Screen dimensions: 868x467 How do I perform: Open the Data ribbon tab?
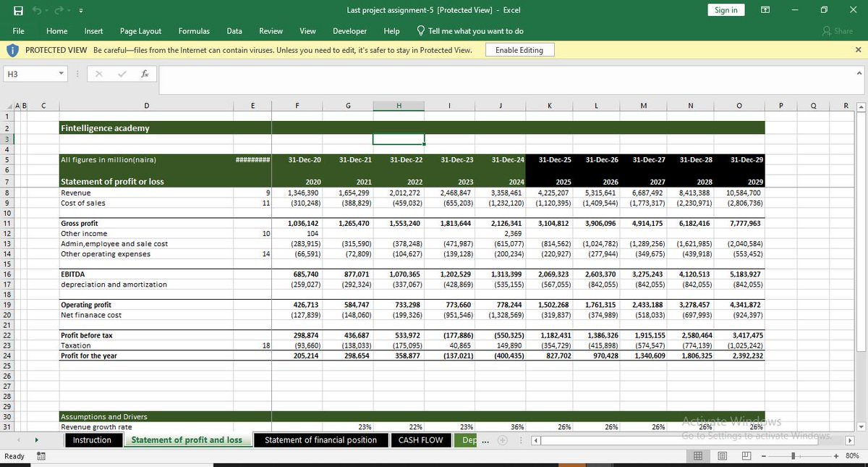tap(234, 31)
